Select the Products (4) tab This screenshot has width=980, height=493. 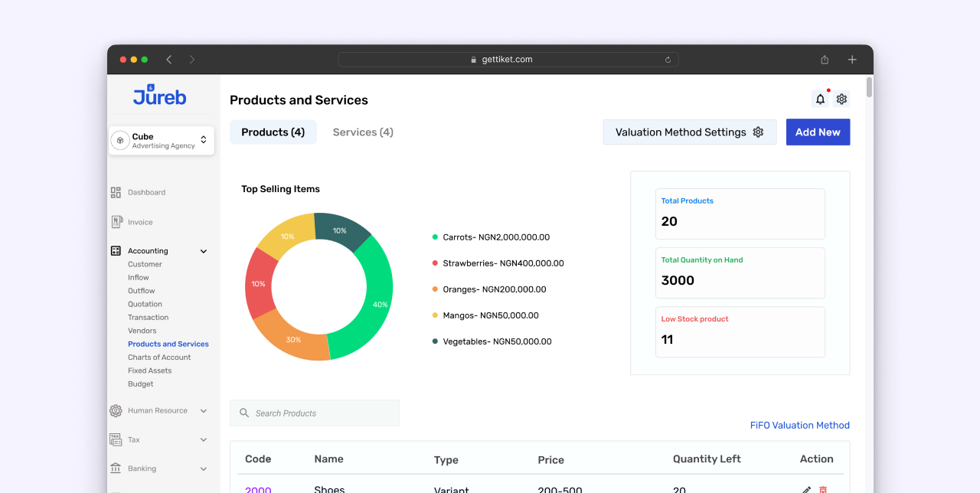[x=273, y=132]
